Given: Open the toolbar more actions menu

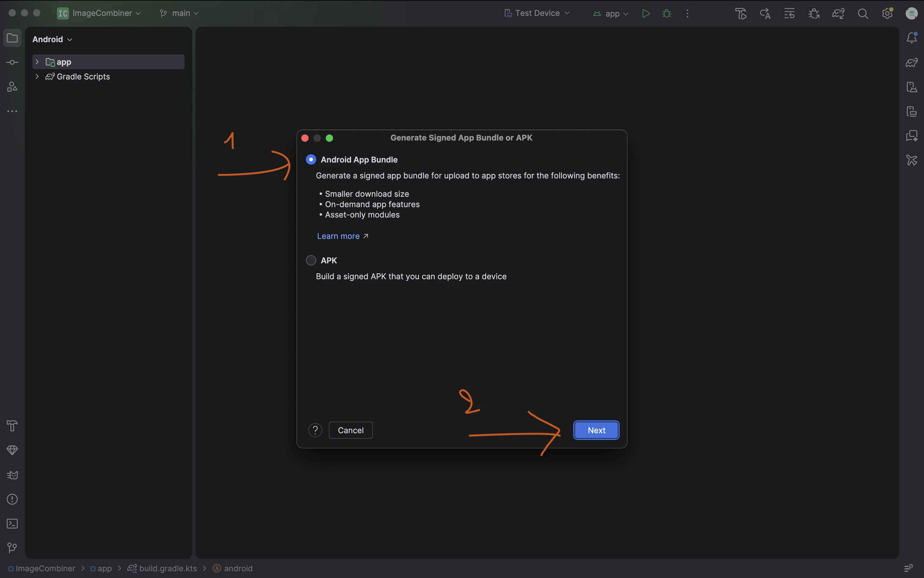Looking at the screenshot, I should 687,13.
